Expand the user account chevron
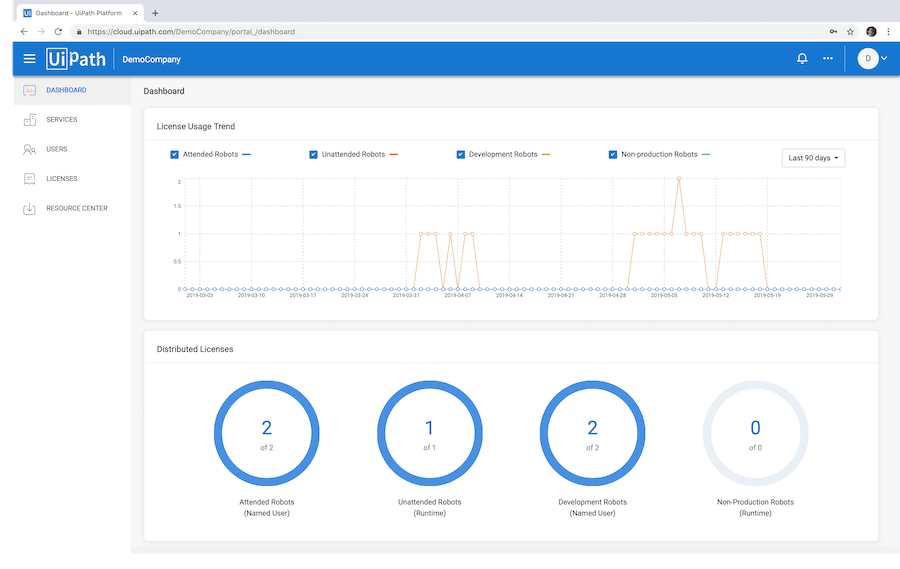This screenshot has width=900, height=569. [885, 59]
